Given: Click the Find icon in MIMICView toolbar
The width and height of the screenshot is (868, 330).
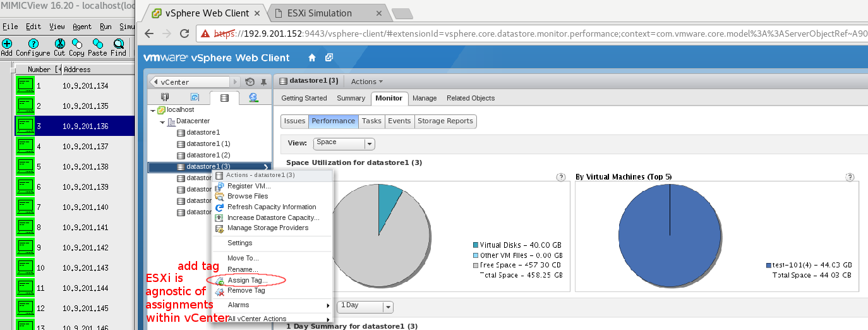Looking at the screenshot, I should coord(118,44).
